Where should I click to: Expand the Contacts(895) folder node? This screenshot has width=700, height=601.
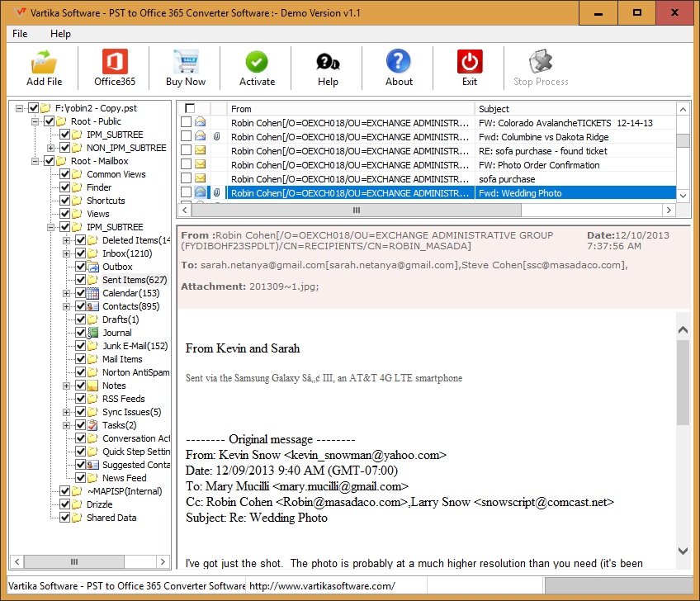[x=66, y=306]
